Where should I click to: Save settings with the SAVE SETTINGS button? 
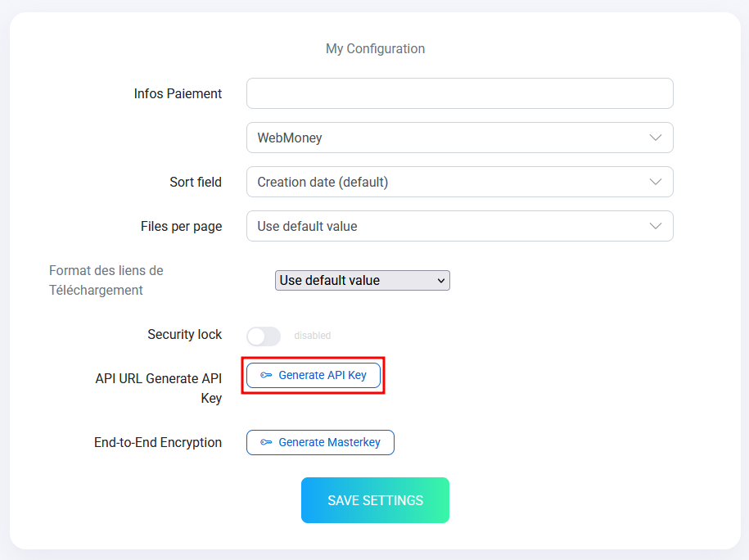pos(375,500)
